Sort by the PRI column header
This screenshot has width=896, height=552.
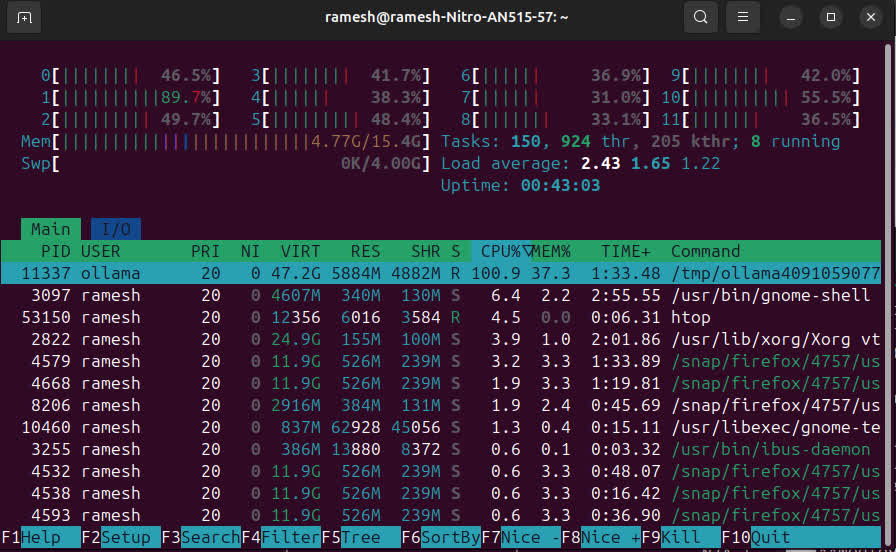coord(205,251)
